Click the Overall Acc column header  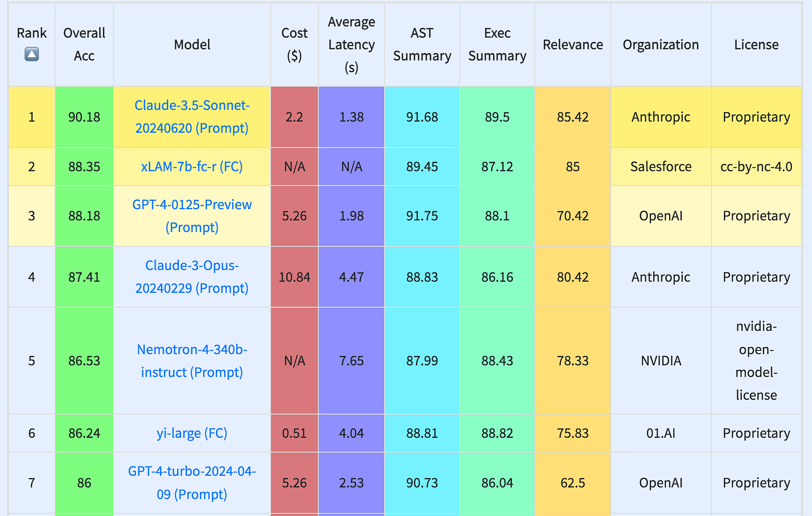[84, 45]
